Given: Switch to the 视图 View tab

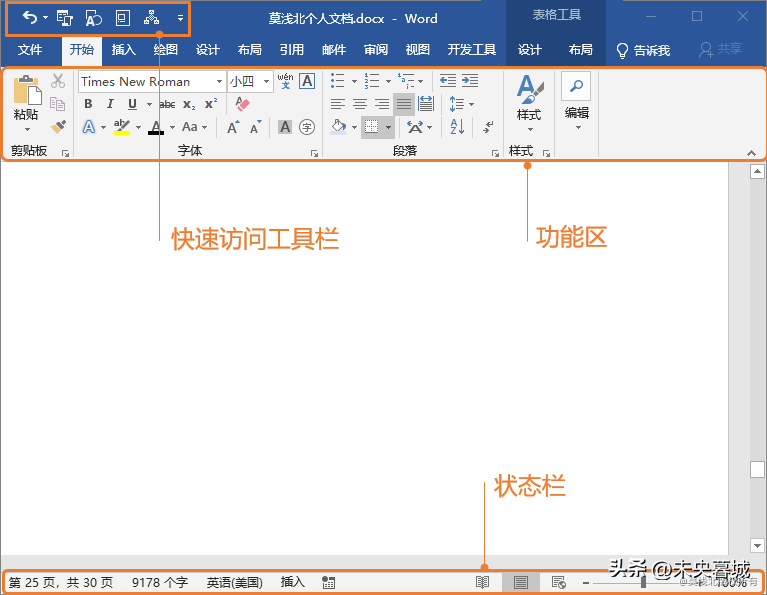Looking at the screenshot, I should [x=418, y=50].
